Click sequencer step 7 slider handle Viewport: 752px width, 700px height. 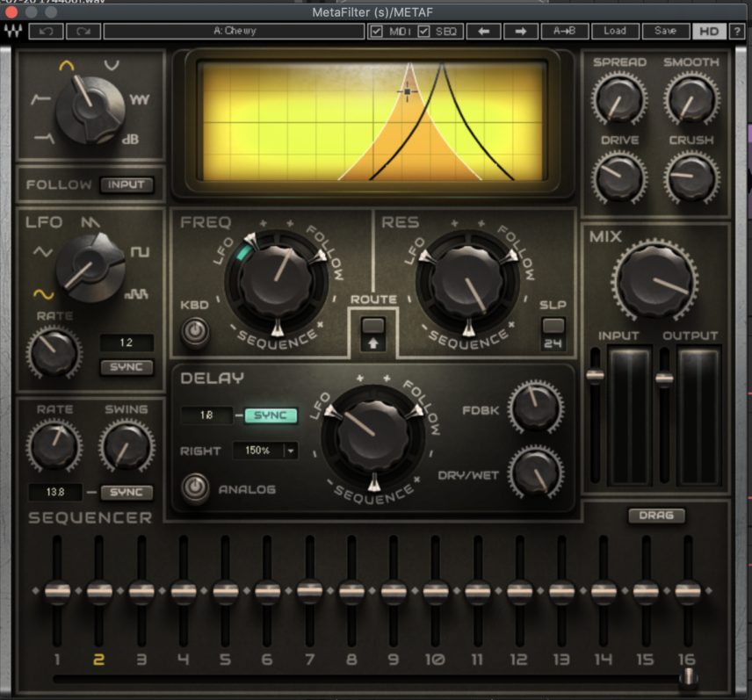310,590
